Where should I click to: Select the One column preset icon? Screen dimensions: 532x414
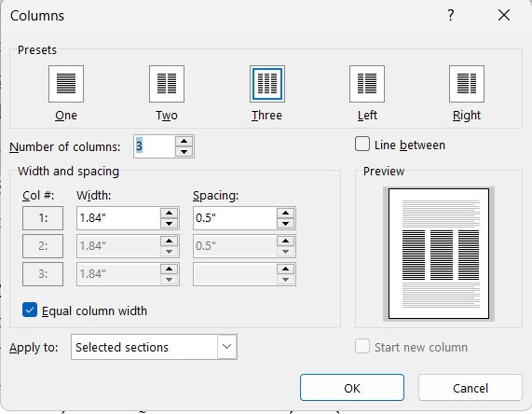pyautogui.click(x=66, y=84)
